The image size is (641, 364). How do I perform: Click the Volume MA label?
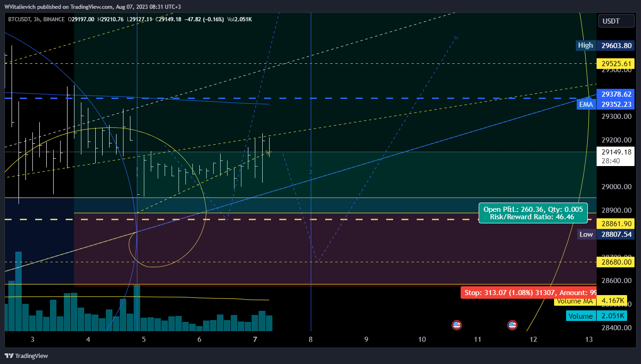coord(574,301)
